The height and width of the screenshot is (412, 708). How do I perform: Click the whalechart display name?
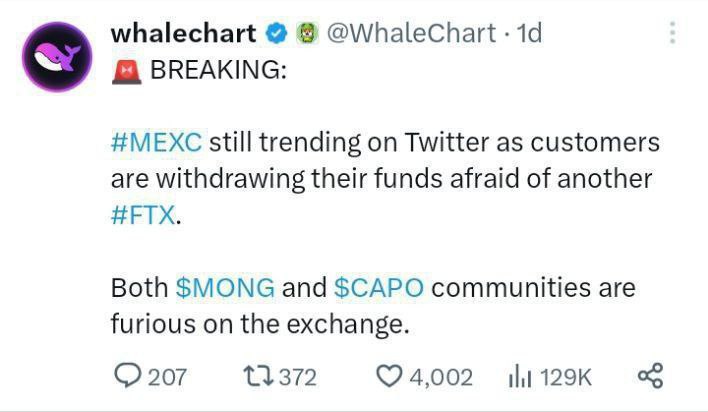tap(181, 32)
